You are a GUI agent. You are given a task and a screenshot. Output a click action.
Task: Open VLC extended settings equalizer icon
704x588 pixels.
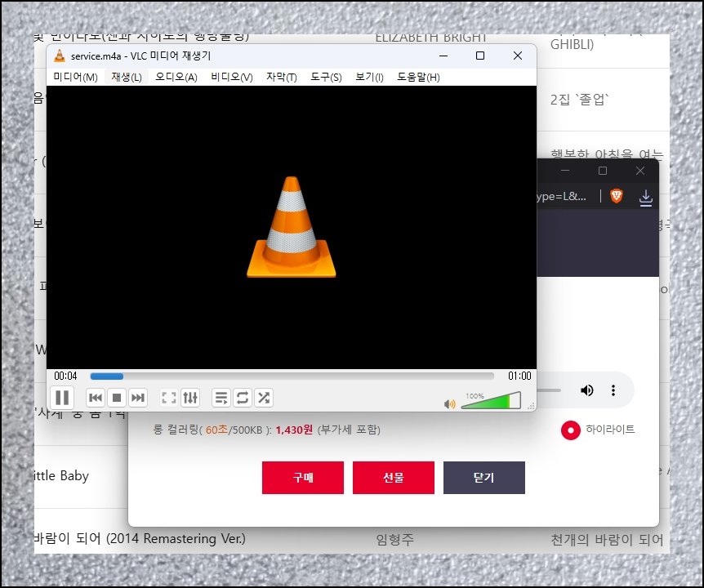[x=190, y=398]
